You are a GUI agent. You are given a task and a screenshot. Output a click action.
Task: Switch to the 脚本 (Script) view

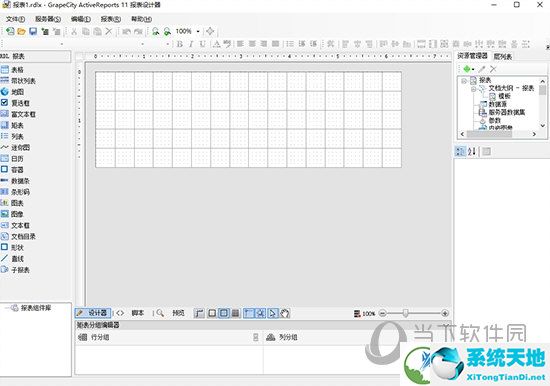131,313
